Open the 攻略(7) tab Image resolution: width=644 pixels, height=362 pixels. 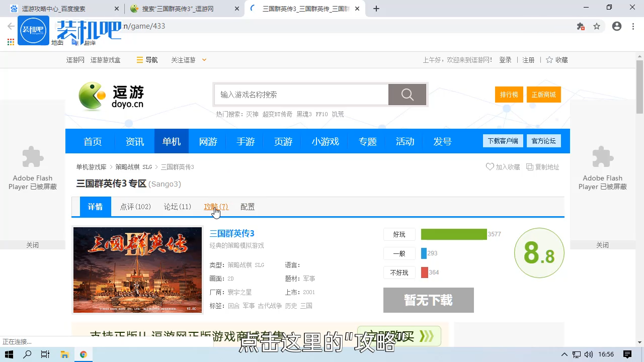coord(215,206)
